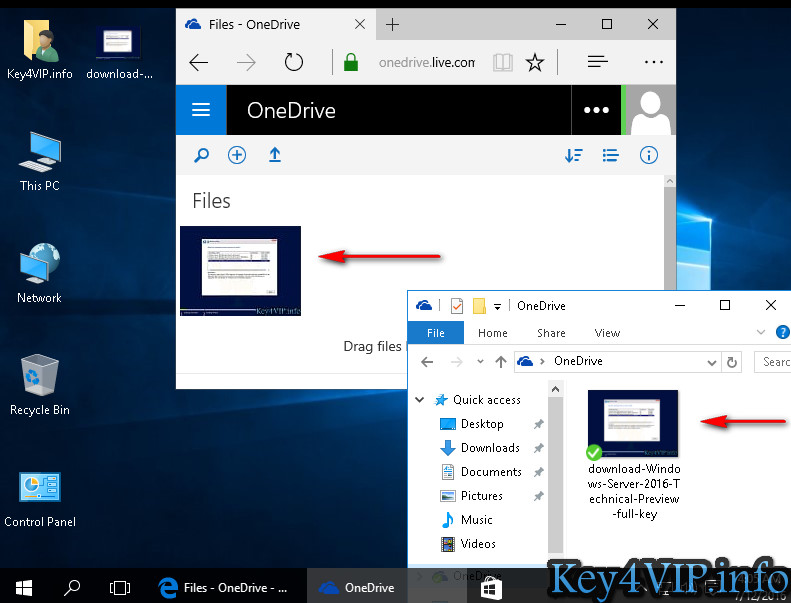Open Customize Quick Access Toolbar dropdown
Image resolution: width=791 pixels, height=603 pixels.
(497, 306)
